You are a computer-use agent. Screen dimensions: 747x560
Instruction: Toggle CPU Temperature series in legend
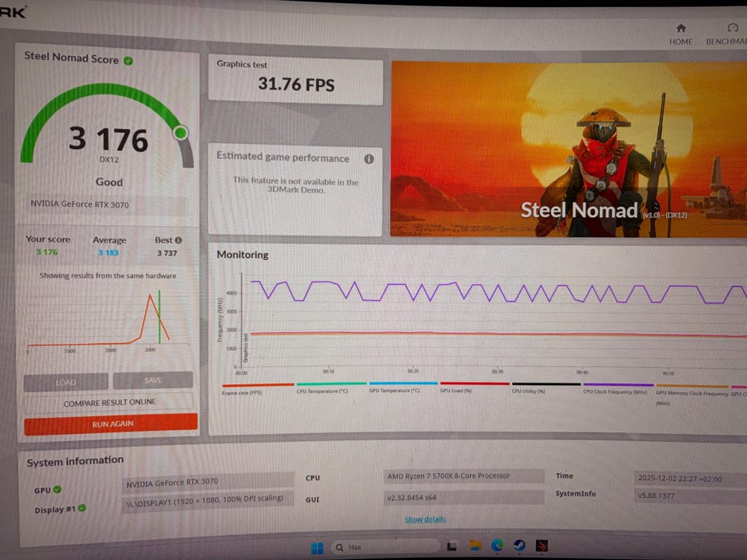(x=331, y=387)
